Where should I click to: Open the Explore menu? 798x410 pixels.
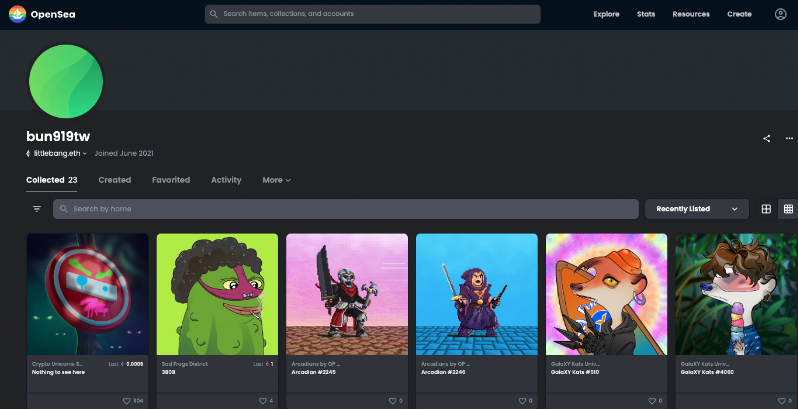pyautogui.click(x=606, y=14)
